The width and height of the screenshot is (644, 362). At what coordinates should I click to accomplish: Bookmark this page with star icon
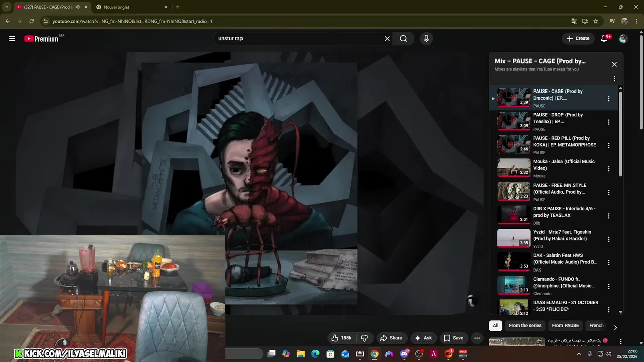596,21
